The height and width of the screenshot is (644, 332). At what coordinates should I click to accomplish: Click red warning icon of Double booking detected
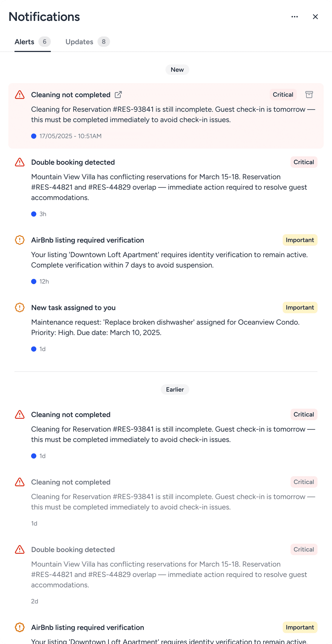click(20, 162)
